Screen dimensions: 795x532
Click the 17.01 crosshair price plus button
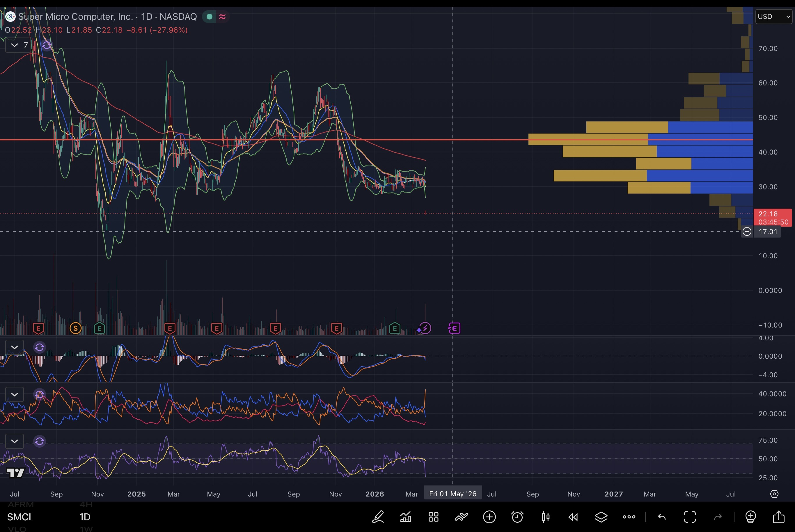click(x=747, y=232)
